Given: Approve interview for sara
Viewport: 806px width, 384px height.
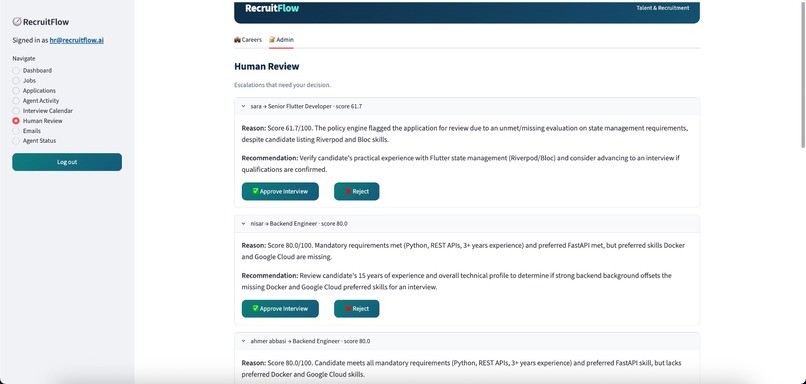Looking at the screenshot, I should (x=280, y=191).
